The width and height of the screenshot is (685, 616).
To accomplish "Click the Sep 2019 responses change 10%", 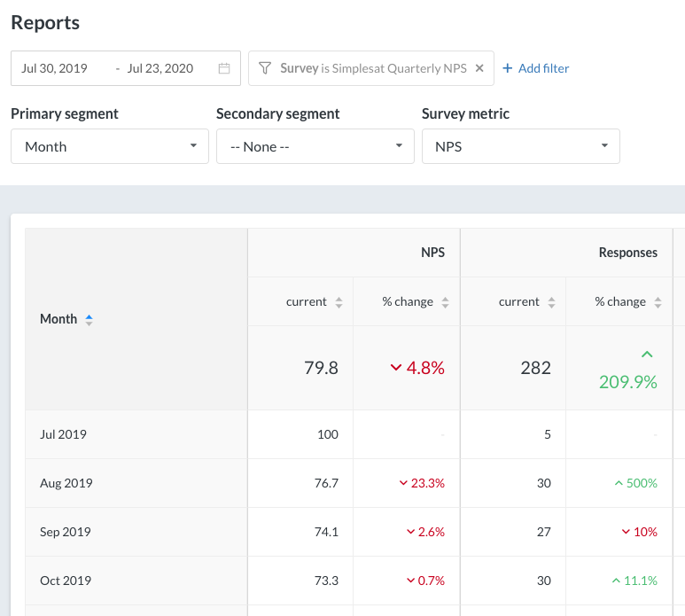I will click(x=640, y=532).
